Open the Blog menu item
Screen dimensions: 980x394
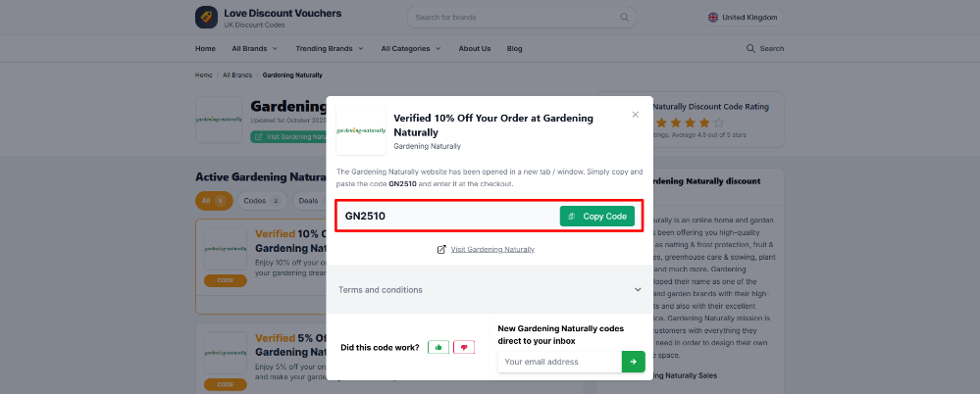tap(514, 48)
